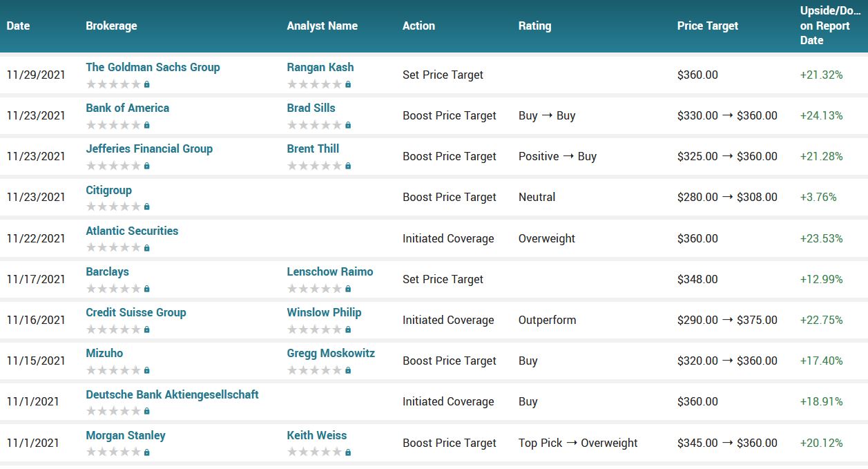868x469 pixels.
Task: Click the lock icon under Keith Weiss
Action: pyautogui.click(x=348, y=452)
